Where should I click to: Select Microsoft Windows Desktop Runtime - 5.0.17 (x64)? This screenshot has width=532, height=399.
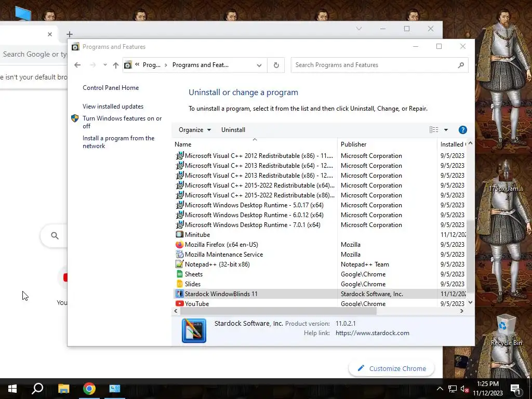pyautogui.click(x=254, y=205)
